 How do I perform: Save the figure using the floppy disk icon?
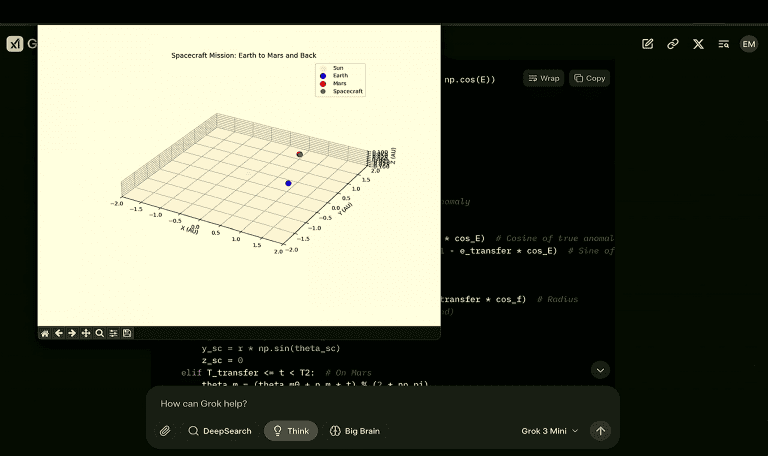pos(127,333)
